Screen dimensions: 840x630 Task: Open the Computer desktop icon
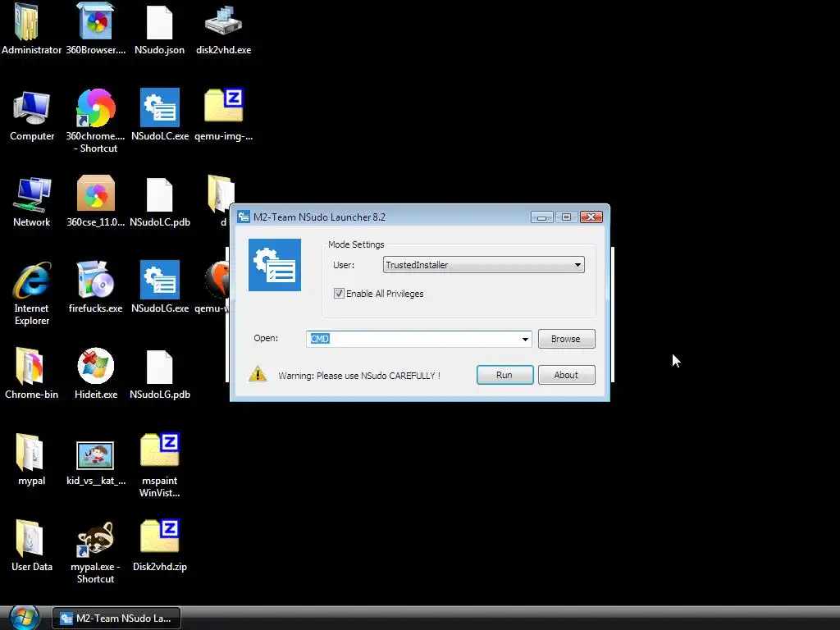[x=32, y=109]
